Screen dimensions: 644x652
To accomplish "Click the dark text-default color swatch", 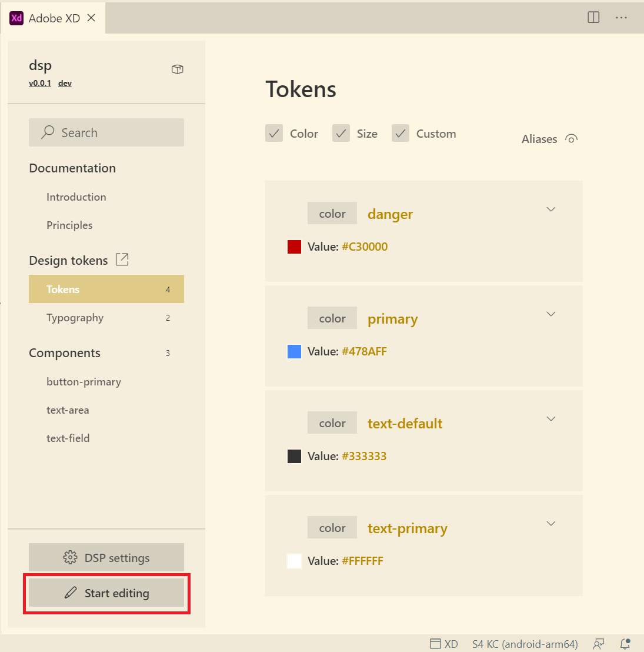I will 294,456.
